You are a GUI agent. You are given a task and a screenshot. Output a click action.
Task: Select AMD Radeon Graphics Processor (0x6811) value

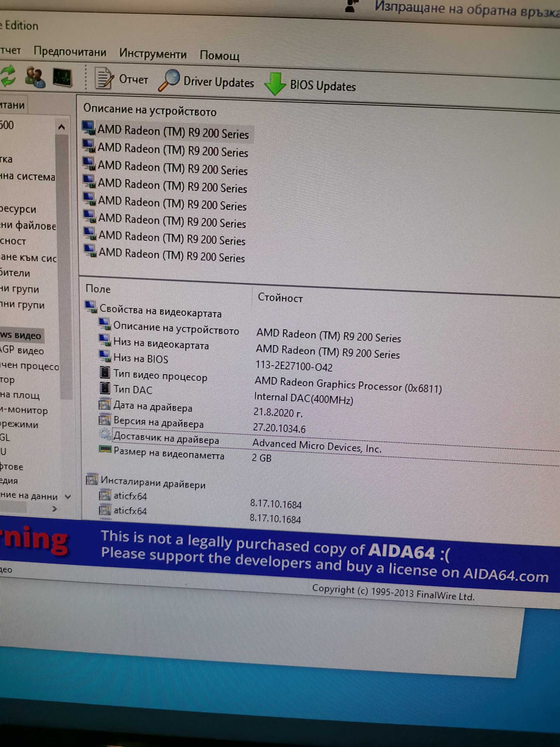(x=348, y=385)
